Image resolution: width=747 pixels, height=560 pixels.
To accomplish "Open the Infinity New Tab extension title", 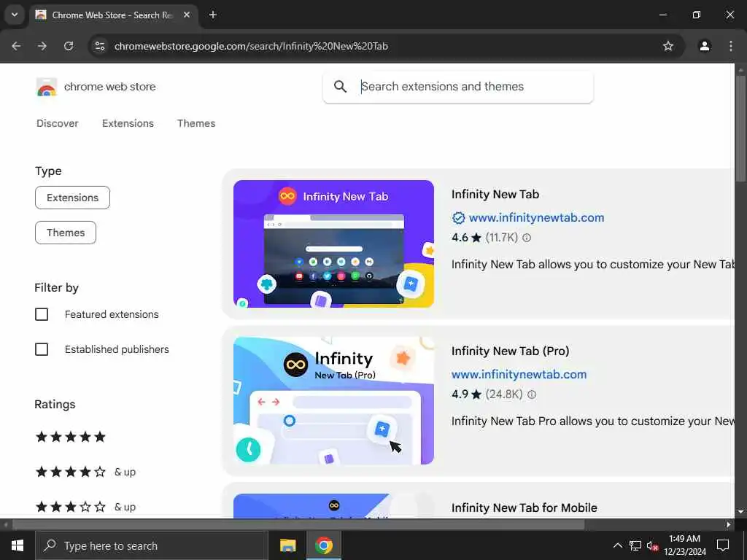I will point(495,194).
